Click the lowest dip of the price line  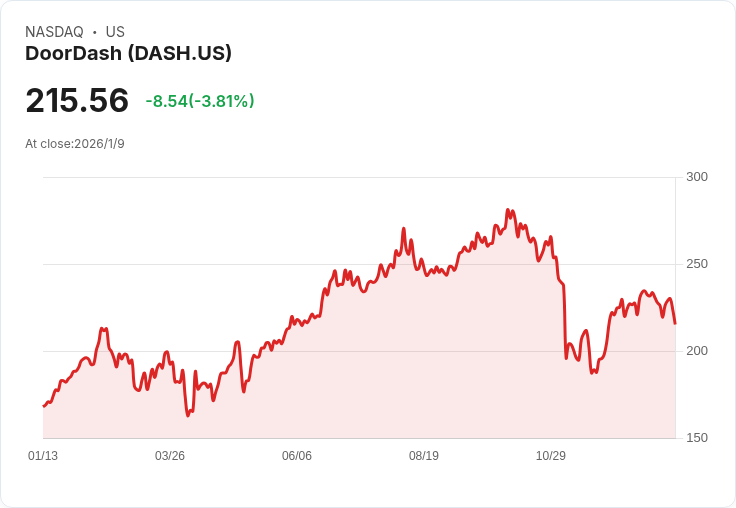(x=188, y=415)
